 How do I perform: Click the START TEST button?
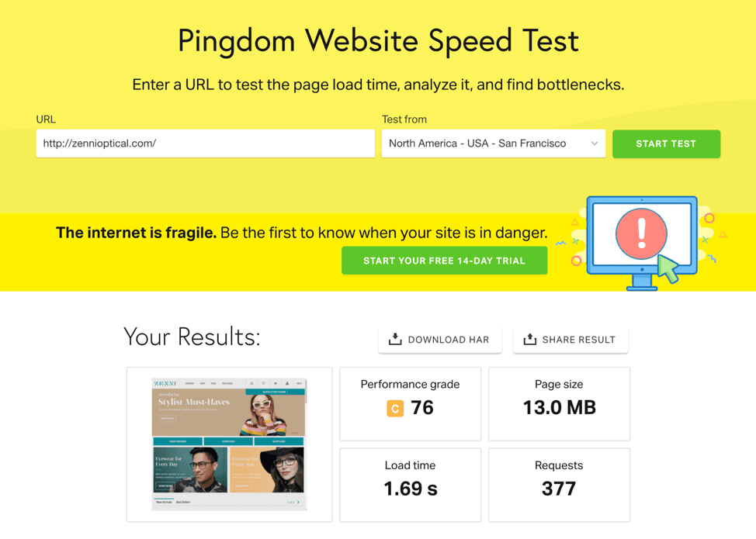tap(666, 143)
